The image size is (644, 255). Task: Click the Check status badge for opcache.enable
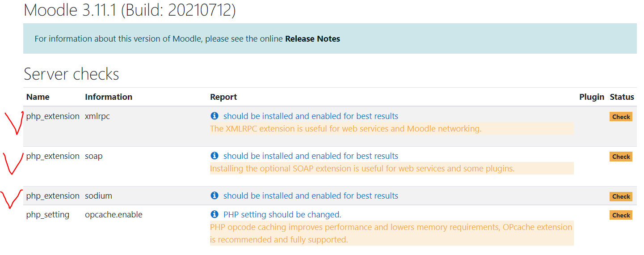click(621, 215)
